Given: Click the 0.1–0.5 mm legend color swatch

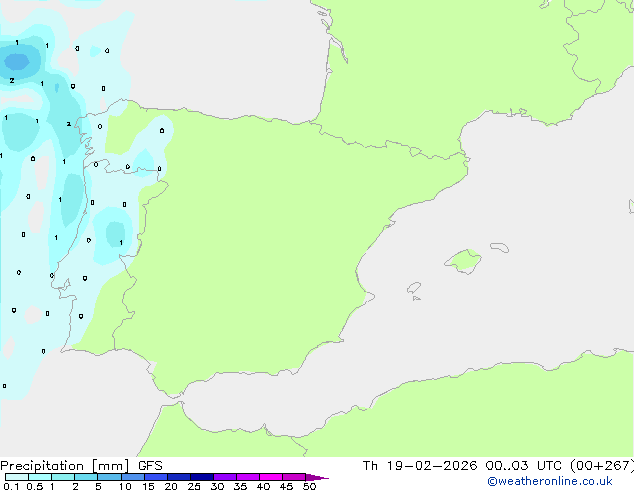Looking at the screenshot, I should pos(17,477).
